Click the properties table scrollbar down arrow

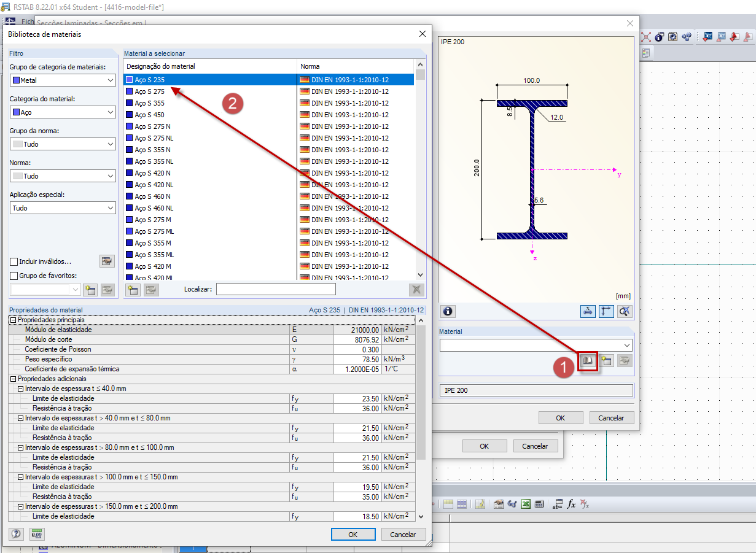coord(421,517)
